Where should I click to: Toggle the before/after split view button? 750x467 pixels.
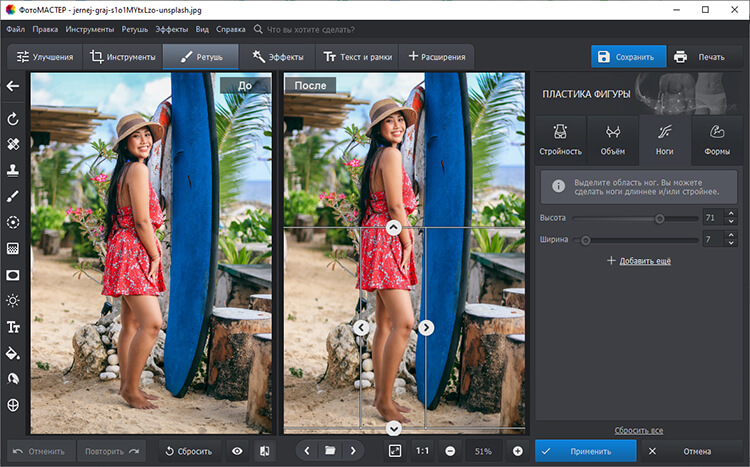pos(264,451)
